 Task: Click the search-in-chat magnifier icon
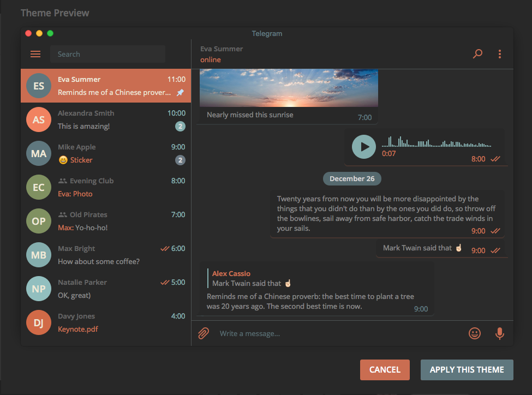[x=478, y=53]
